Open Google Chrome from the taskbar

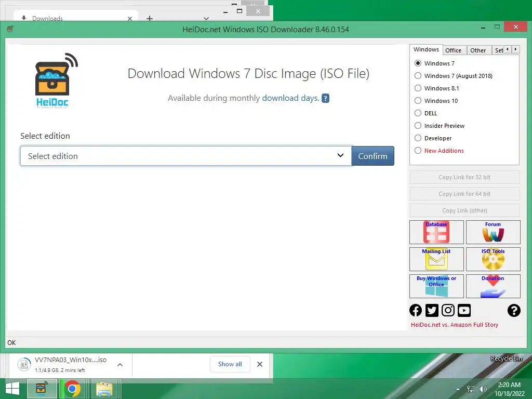click(72, 389)
